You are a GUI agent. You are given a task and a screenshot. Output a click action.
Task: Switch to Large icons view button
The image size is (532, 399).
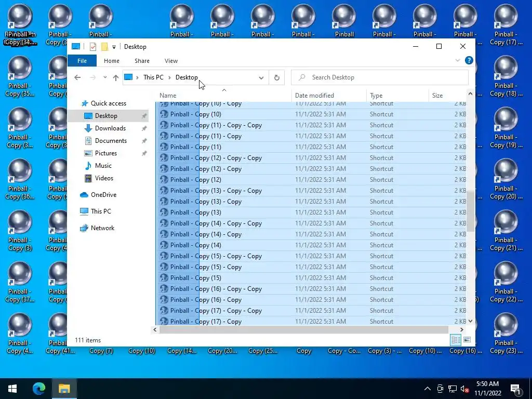pyautogui.click(x=467, y=340)
